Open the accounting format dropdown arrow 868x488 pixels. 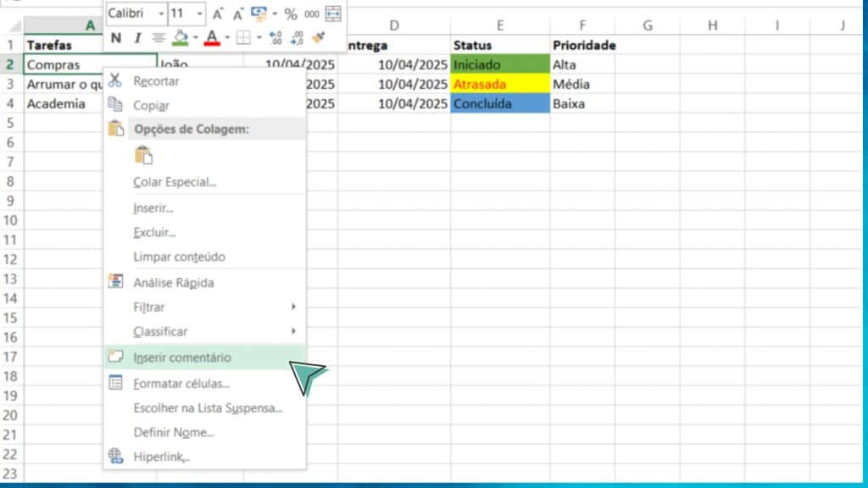(275, 14)
